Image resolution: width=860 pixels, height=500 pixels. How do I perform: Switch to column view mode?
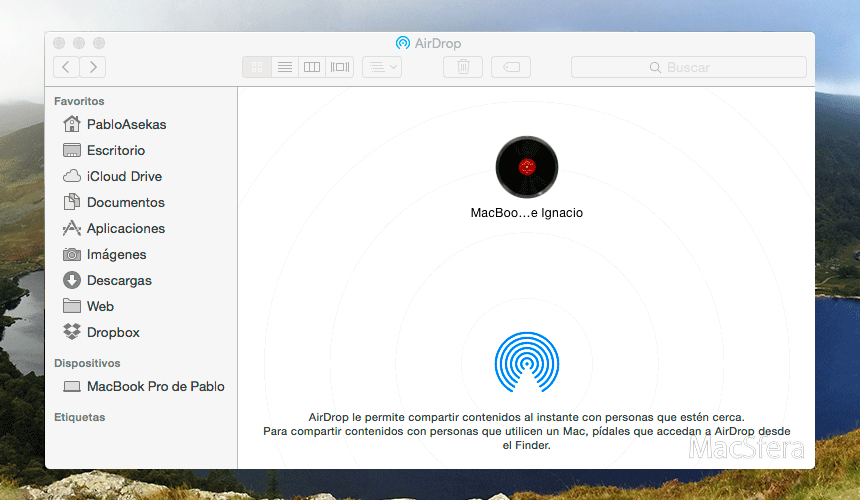312,67
